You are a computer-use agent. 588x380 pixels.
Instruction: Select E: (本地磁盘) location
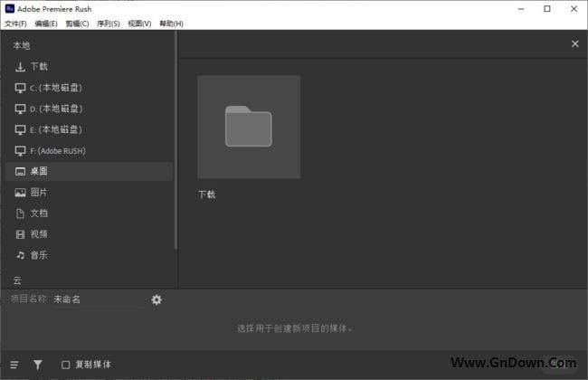coord(90,129)
